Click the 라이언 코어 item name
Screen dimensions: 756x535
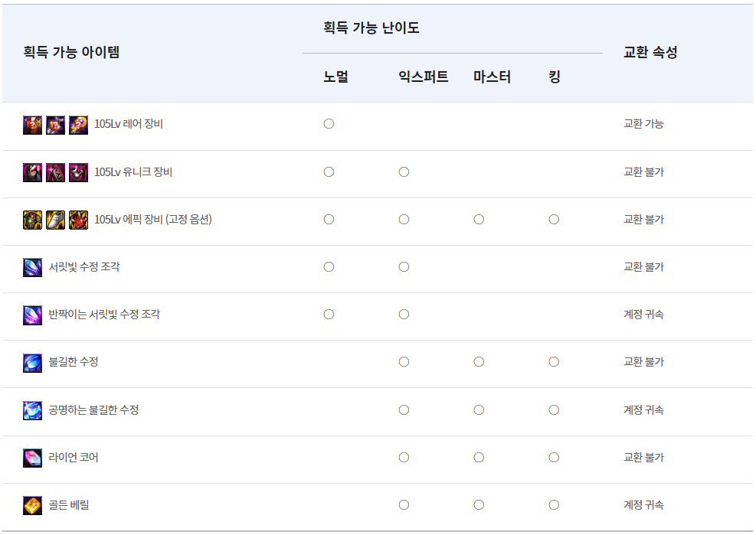tap(74, 457)
